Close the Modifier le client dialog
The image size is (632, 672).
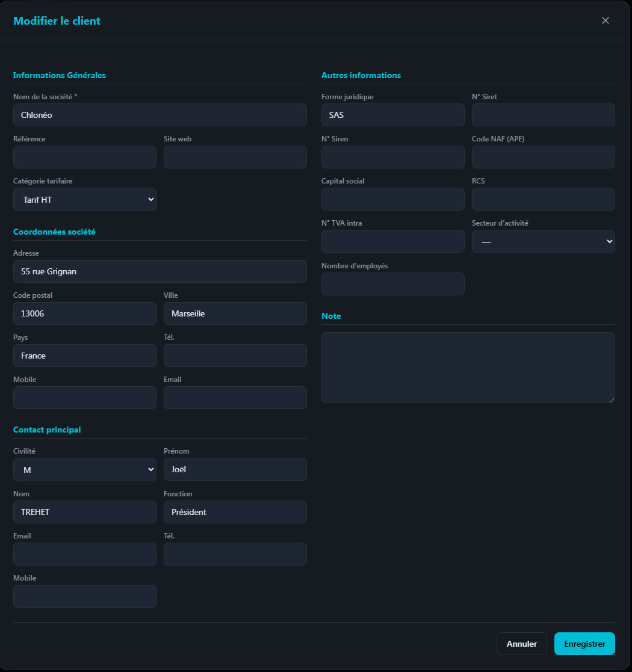[605, 20]
